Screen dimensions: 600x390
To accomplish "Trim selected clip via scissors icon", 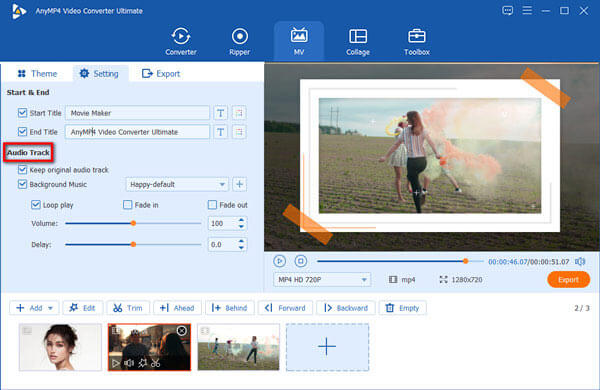I will pos(155,363).
